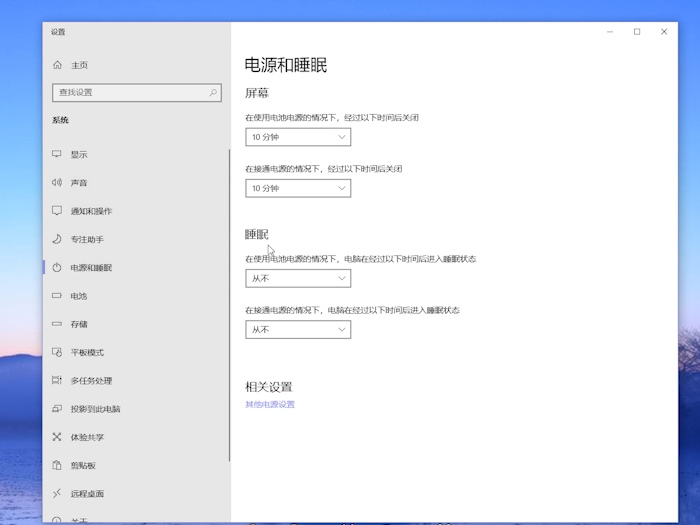This screenshot has width=700, height=525.
Task: Click the sidebar vertical scrollbar
Action: (229, 305)
